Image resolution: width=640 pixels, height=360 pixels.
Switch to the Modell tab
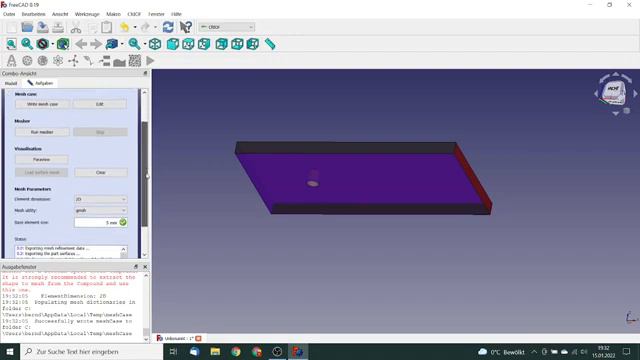pyautogui.click(x=11, y=83)
